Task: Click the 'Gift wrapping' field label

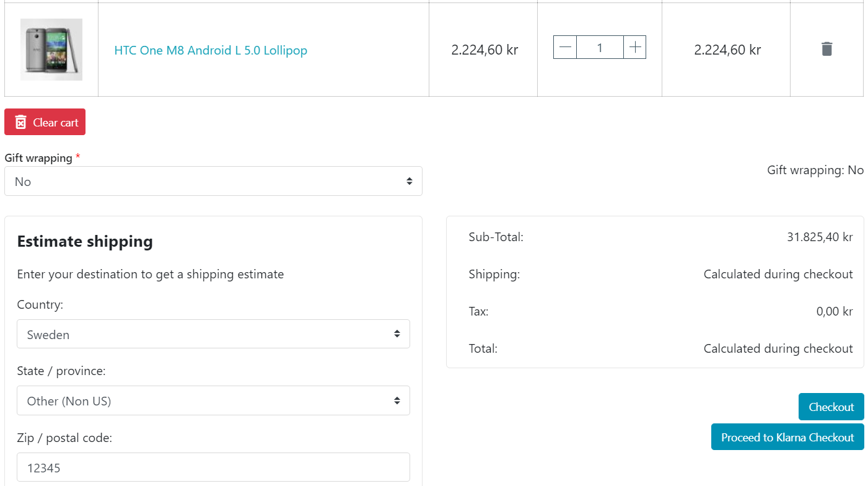Action: (x=38, y=157)
